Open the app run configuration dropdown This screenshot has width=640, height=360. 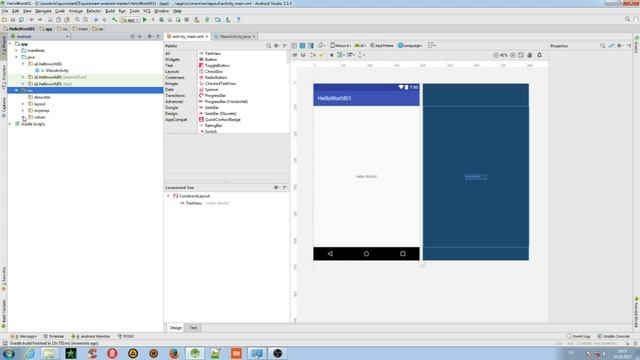[x=130, y=20]
